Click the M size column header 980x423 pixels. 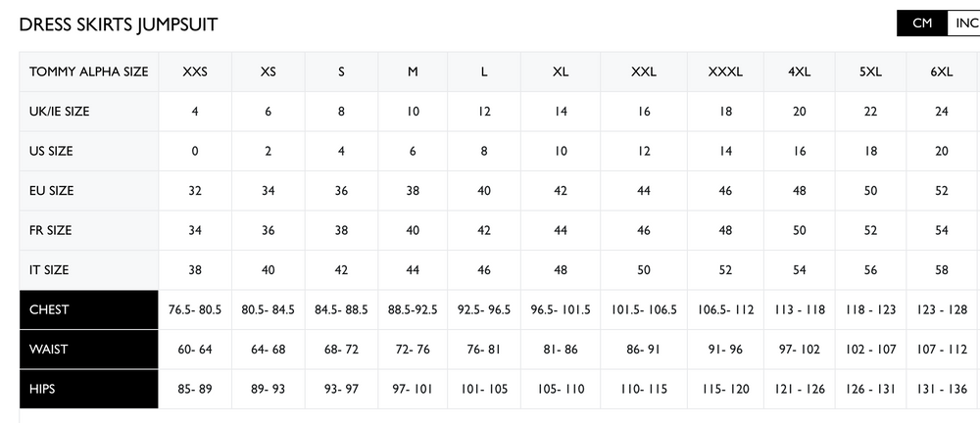click(x=413, y=71)
